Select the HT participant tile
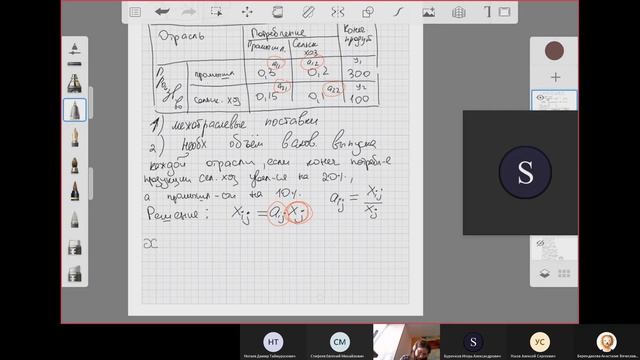Image resolution: width=640 pixels, height=360 pixels. pyautogui.click(x=273, y=342)
